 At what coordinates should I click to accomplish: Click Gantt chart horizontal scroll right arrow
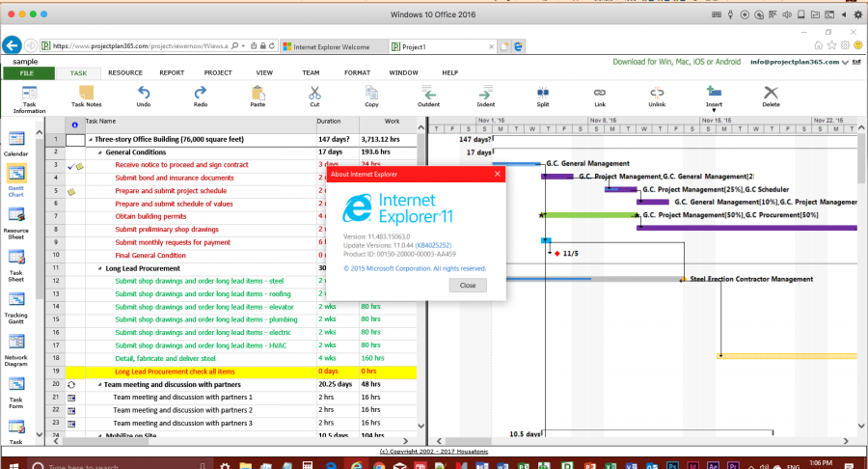[x=845, y=441]
